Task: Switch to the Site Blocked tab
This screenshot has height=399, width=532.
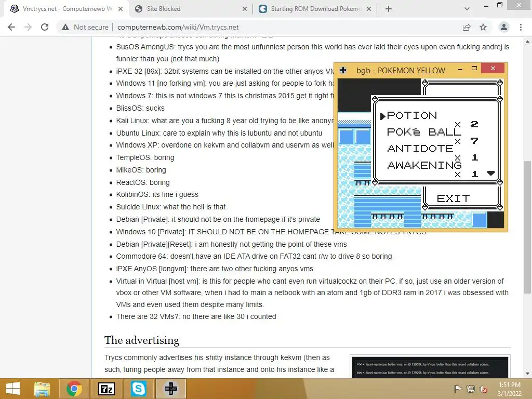Action: coord(191,9)
